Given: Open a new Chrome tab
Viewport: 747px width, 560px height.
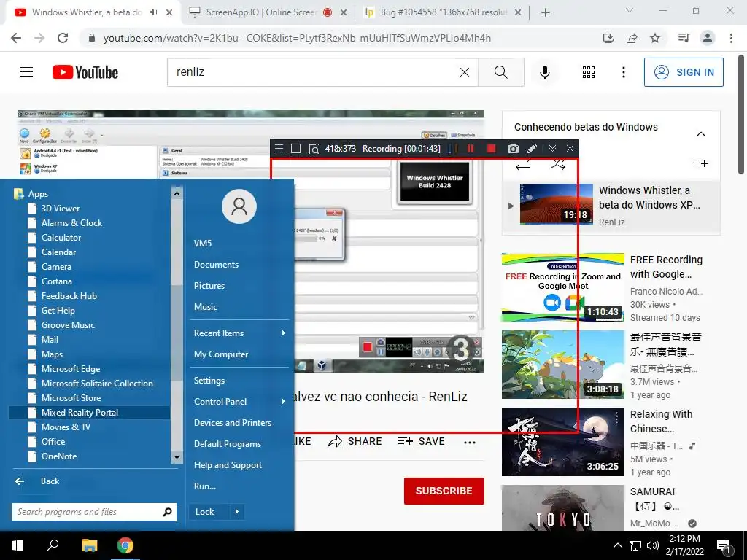Looking at the screenshot, I should 546,12.
